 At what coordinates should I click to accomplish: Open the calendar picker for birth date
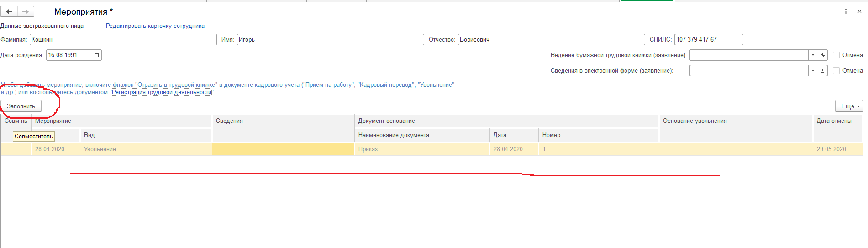point(96,55)
